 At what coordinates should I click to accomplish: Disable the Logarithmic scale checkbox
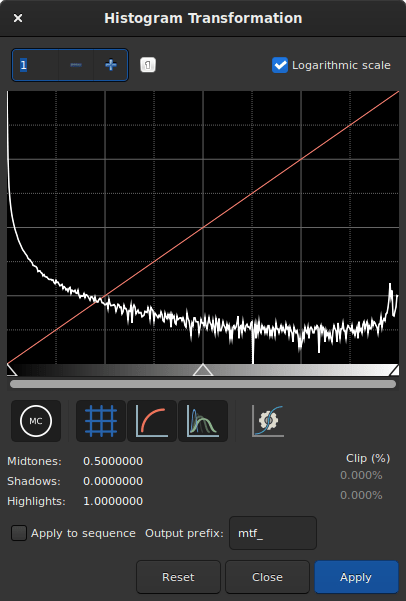pyautogui.click(x=280, y=65)
